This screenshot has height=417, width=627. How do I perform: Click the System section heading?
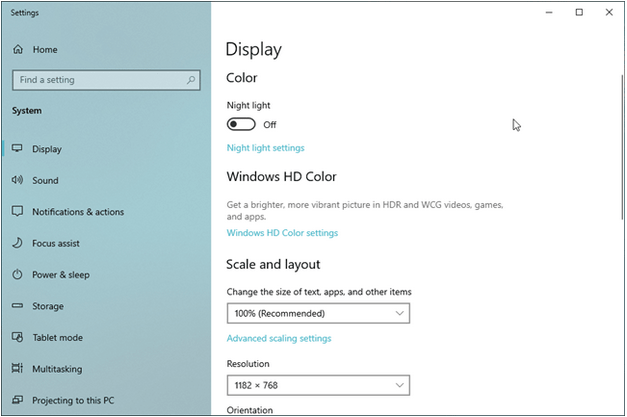[26, 111]
